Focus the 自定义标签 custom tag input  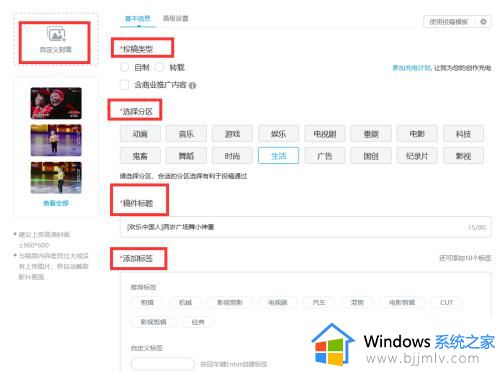point(163,364)
